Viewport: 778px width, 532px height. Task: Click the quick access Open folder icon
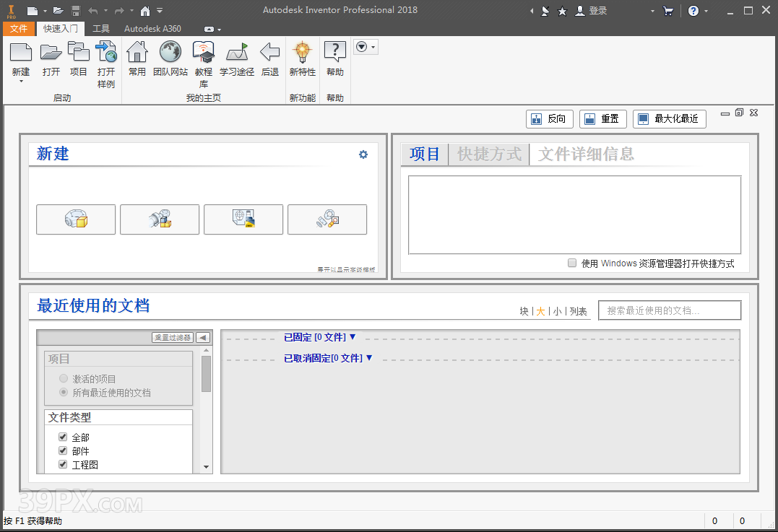(58, 10)
